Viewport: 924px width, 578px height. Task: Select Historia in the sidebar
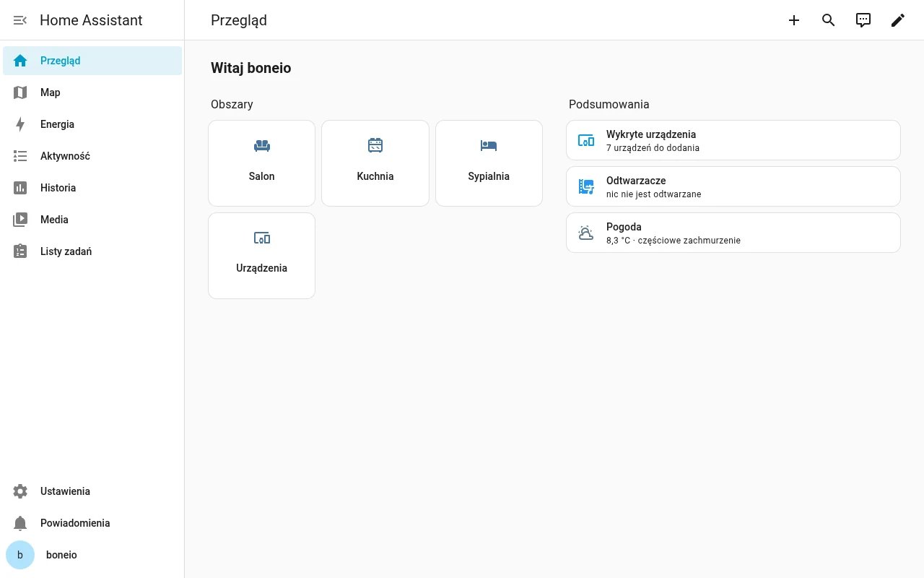(92, 188)
